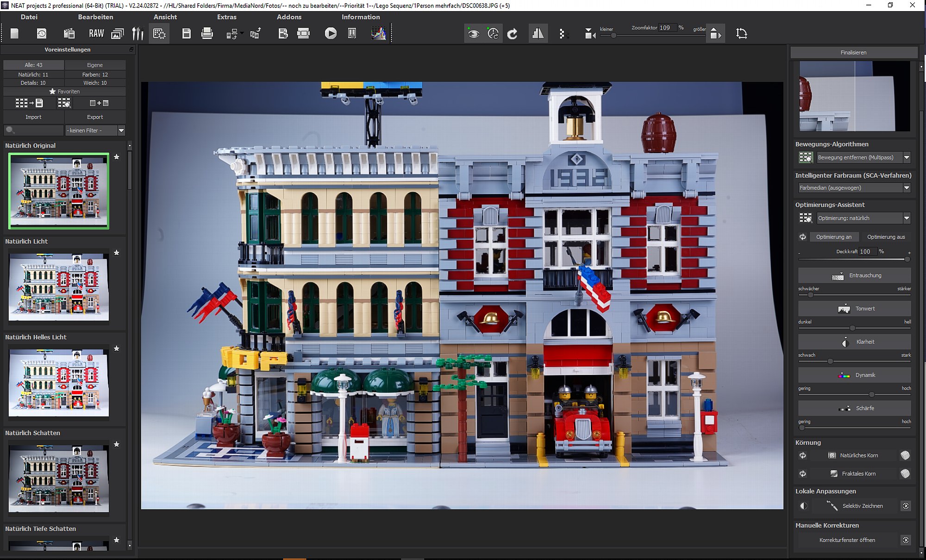Click Korrekturfenster öffnen button

pyautogui.click(x=847, y=540)
